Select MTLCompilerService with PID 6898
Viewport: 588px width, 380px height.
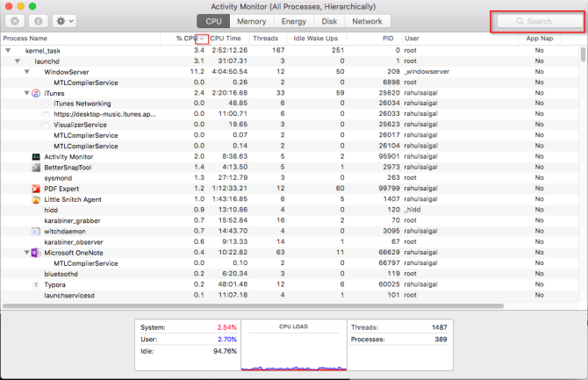[x=289, y=82]
